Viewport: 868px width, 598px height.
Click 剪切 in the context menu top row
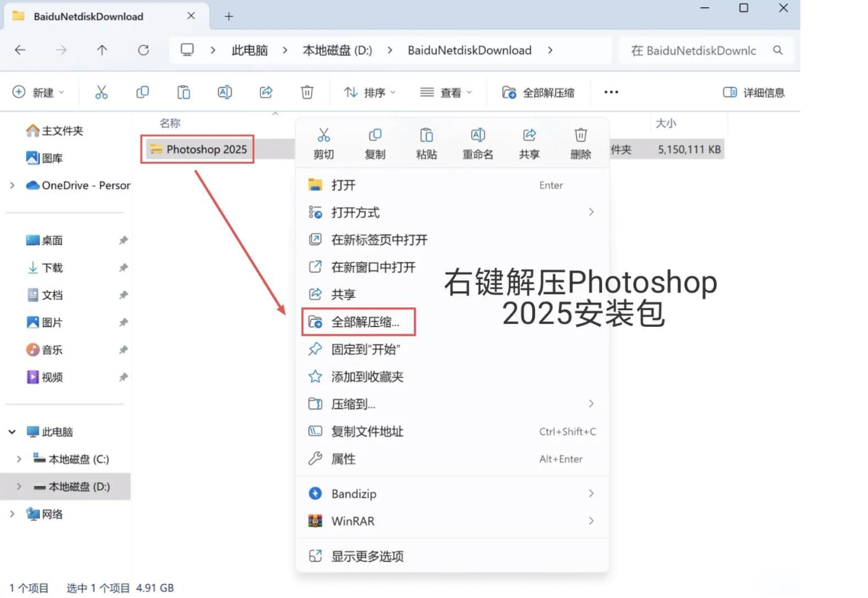324,144
